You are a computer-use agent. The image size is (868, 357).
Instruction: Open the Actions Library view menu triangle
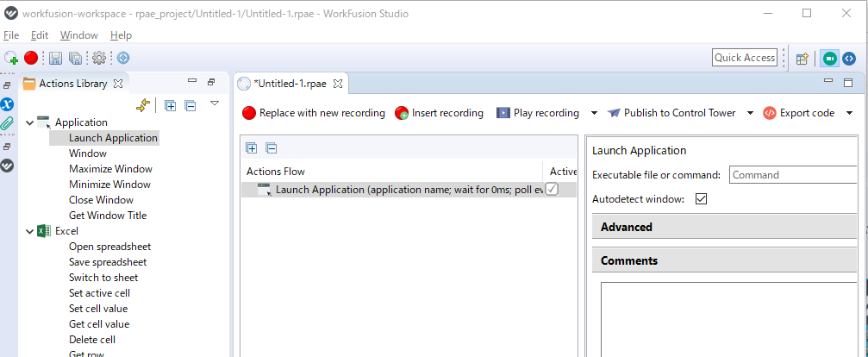coord(215,103)
